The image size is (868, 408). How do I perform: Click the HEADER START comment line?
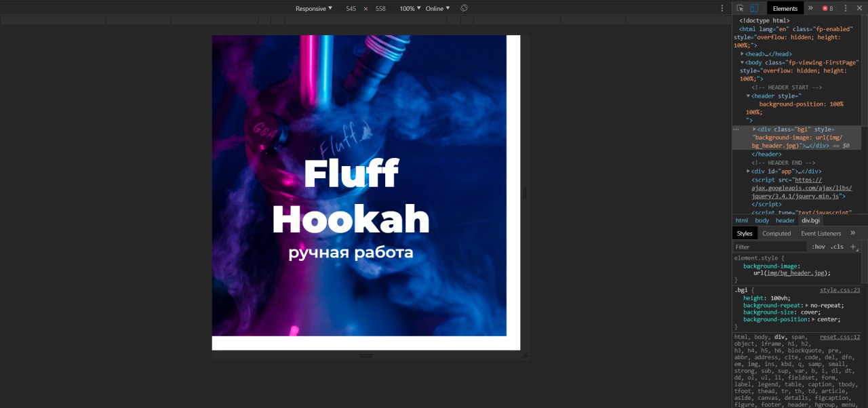pyautogui.click(x=787, y=87)
